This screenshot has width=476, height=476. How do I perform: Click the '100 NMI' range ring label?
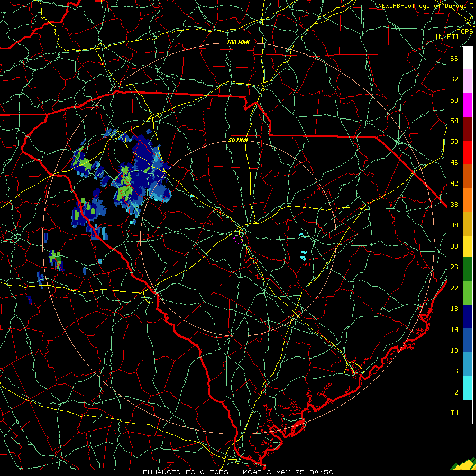238,42
